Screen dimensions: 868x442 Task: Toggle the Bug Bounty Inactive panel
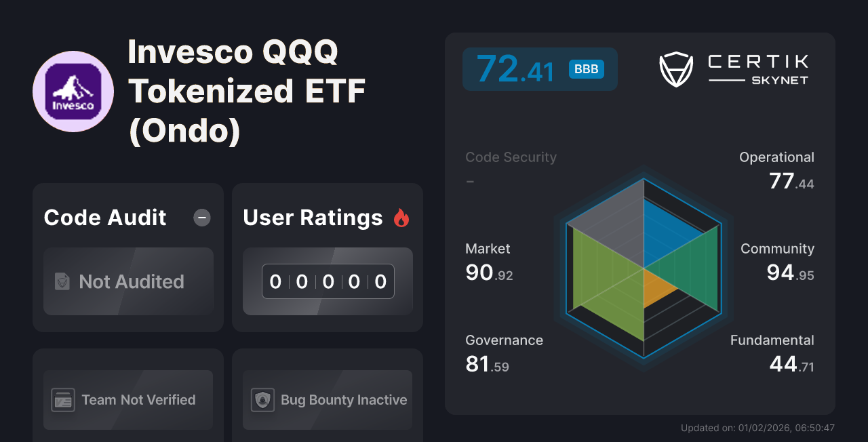(327, 400)
